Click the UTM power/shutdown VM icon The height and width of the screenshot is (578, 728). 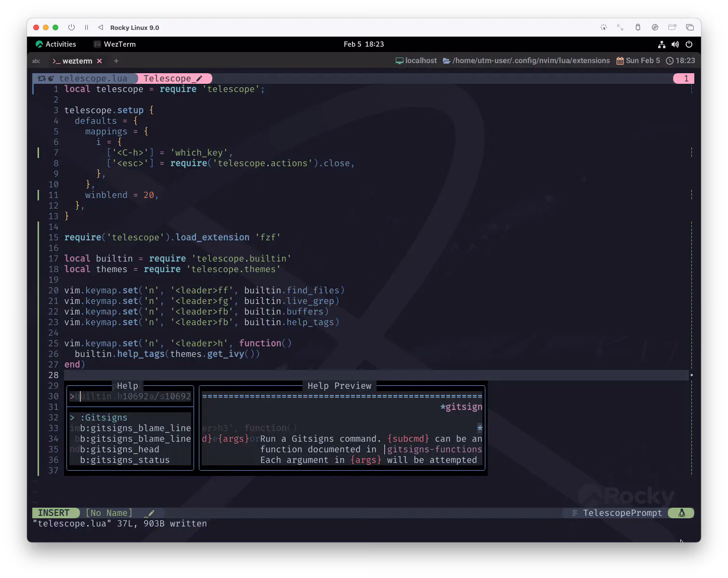(71, 27)
